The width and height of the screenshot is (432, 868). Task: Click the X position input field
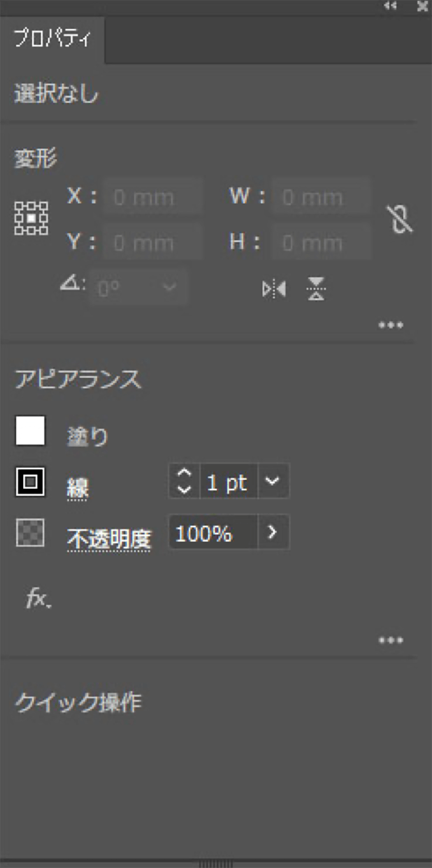(152, 197)
